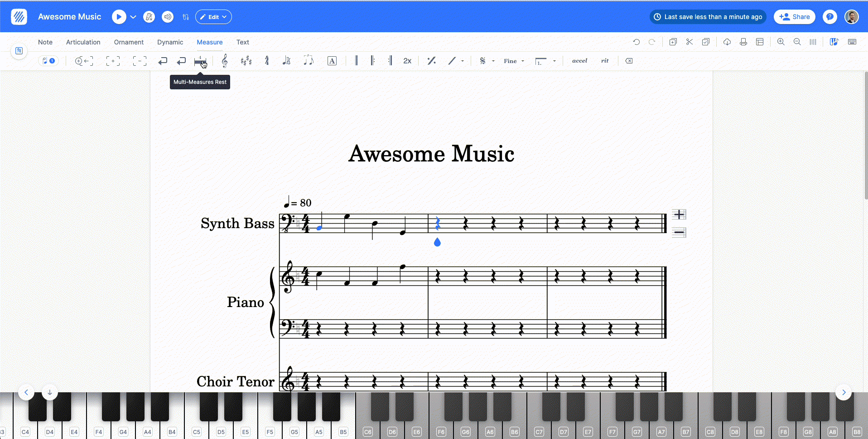Expand the Fine dropdown

523,61
